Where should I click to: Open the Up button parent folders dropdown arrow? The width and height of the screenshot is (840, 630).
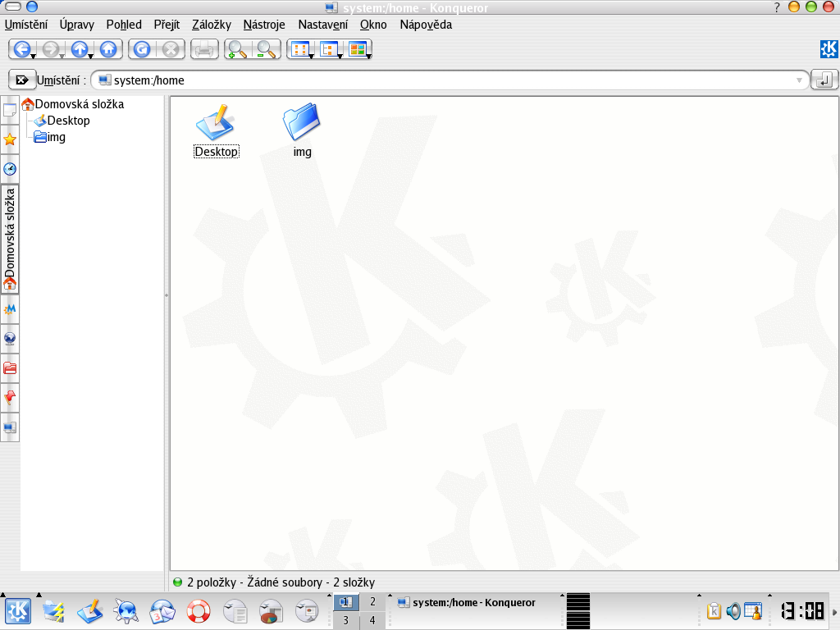click(91, 57)
